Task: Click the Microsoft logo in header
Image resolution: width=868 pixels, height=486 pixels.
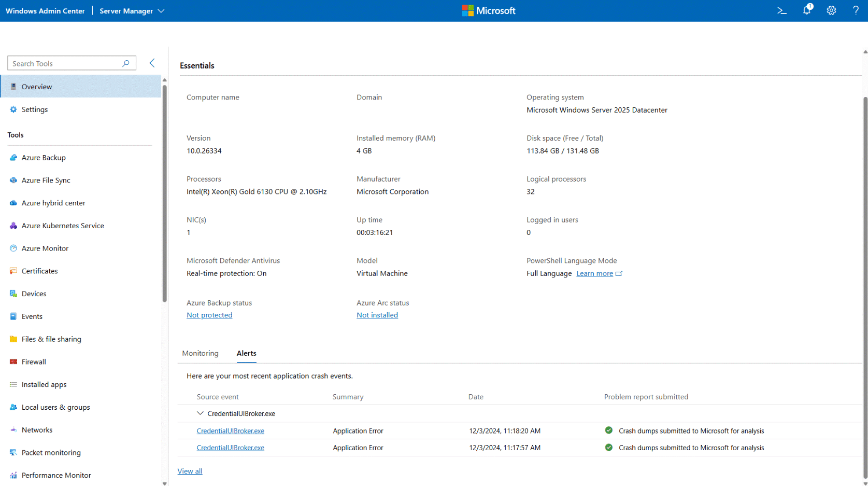Action: click(489, 10)
